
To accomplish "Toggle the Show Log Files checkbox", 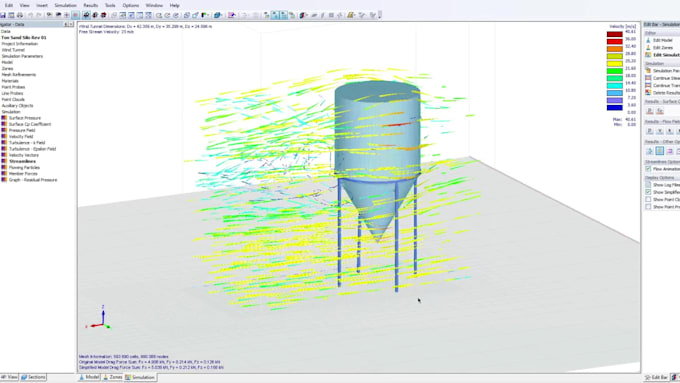I will (648, 185).
